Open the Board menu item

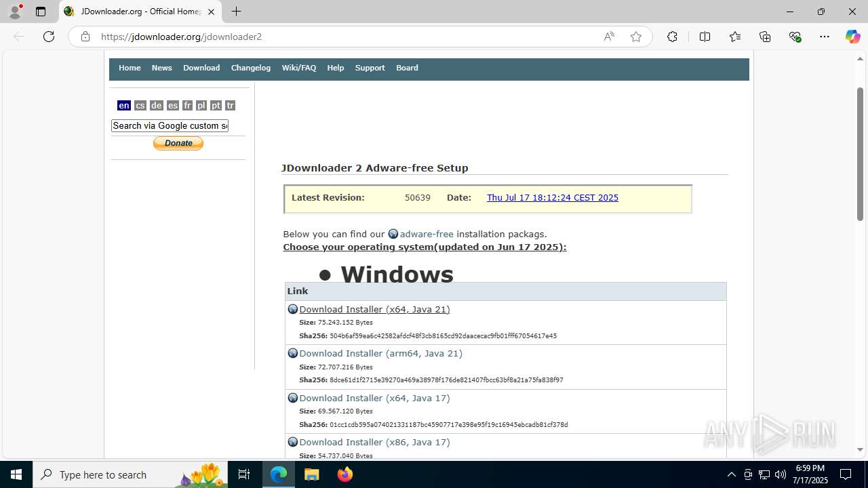pos(407,68)
